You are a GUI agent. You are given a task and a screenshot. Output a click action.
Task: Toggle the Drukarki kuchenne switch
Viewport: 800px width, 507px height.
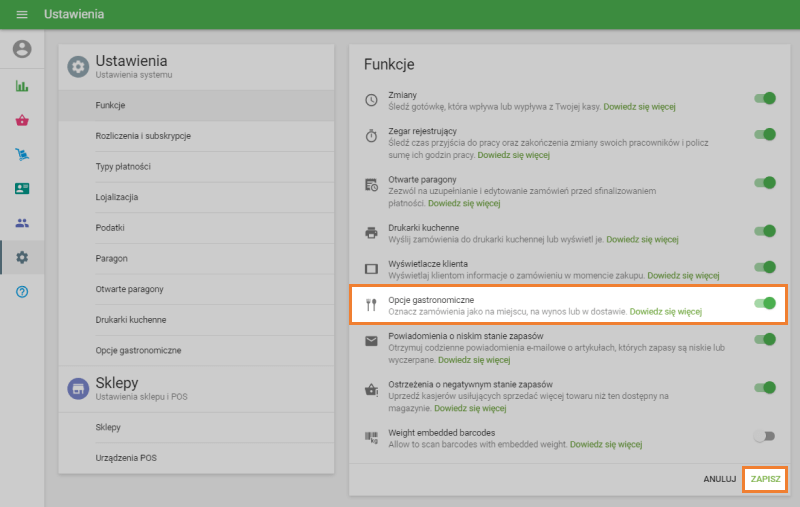click(x=765, y=232)
